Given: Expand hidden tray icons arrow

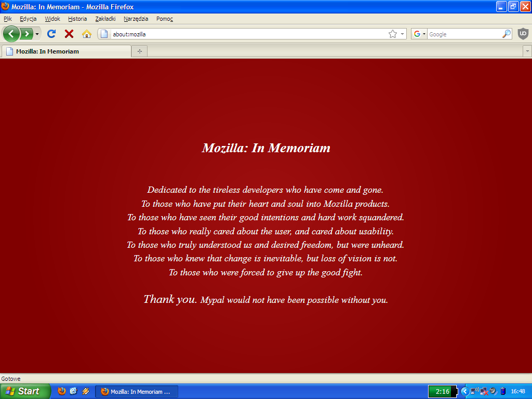Looking at the screenshot, I should [465, 392].
